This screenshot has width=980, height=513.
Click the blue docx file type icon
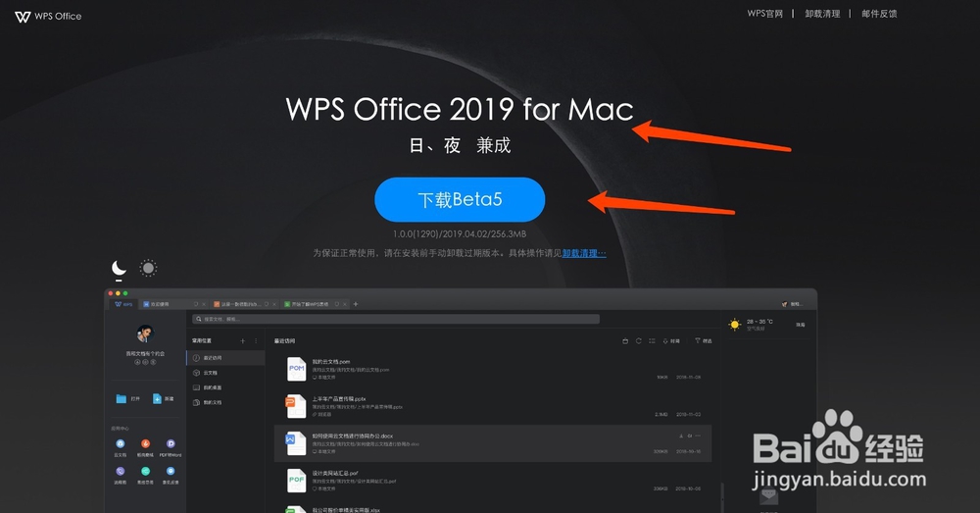[x=296, y=443]
